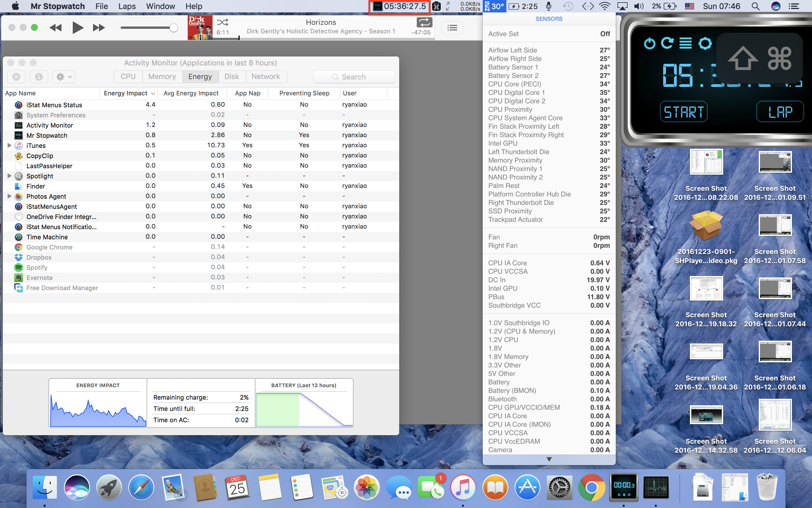
Task: Click the iTunes playback progress bar
Action: click(323, 38)
